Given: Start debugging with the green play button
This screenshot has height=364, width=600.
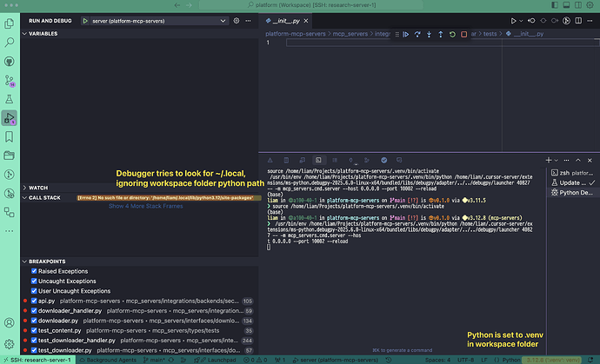Looking at the screenshot, I should pyautogui.click(x=85, y=21).
